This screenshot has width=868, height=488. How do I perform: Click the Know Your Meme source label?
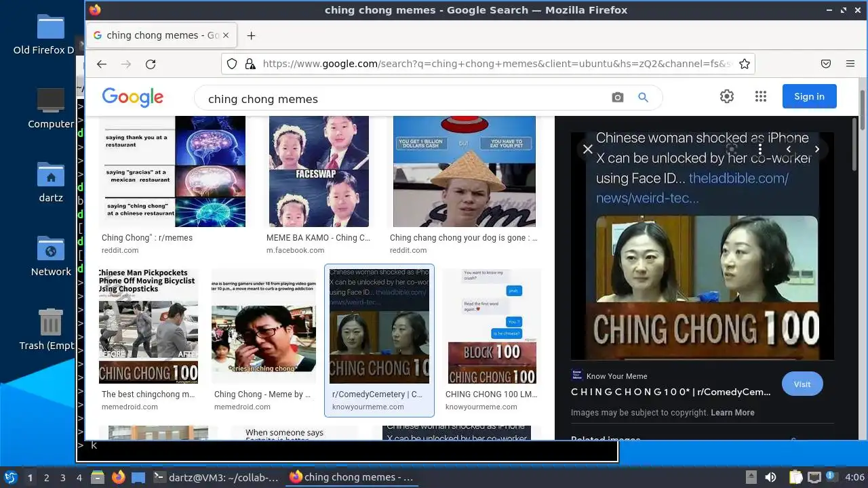click(x=616, y=376)
